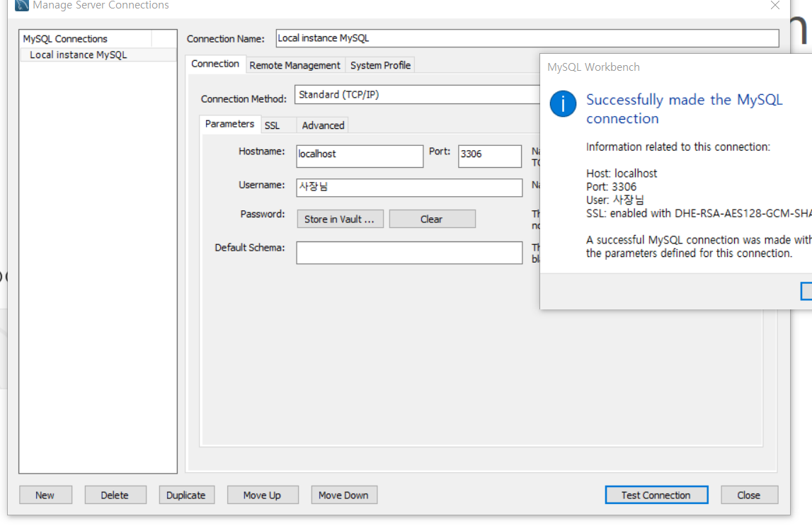Click the MySQL Workbench dolphin title icon
The width and height of the screenshot is (812, 526).
(x=21, y=5)
